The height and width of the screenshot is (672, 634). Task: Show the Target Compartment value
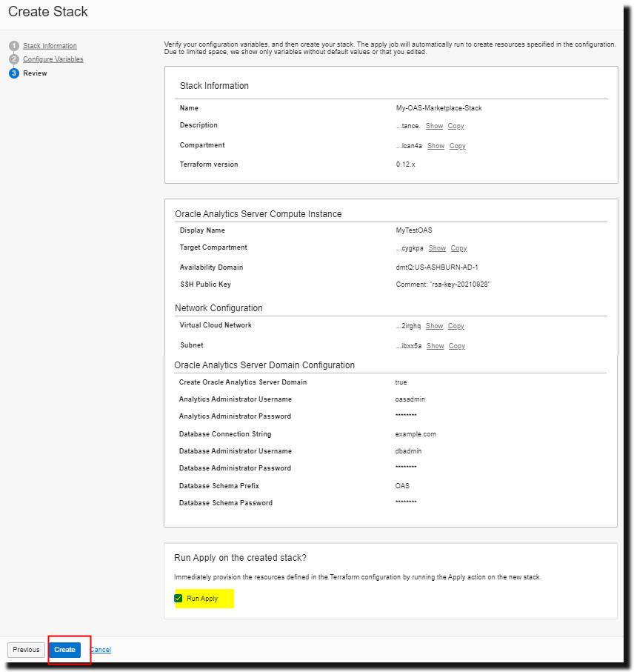437,248
